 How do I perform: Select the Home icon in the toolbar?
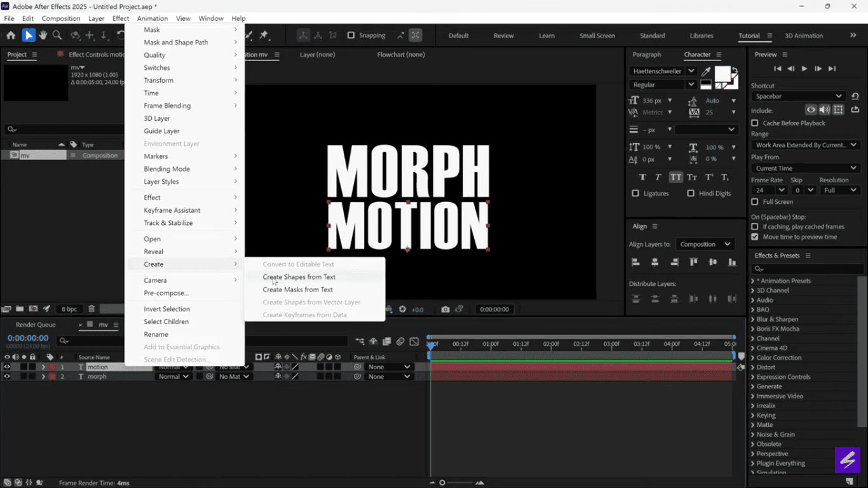(x=11, y=36)
